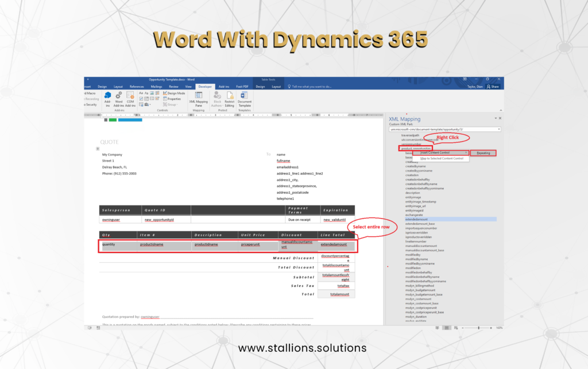This screenshot has width=588, height=369.
Task: Switch to the References tab
Action: click(137, 87)
